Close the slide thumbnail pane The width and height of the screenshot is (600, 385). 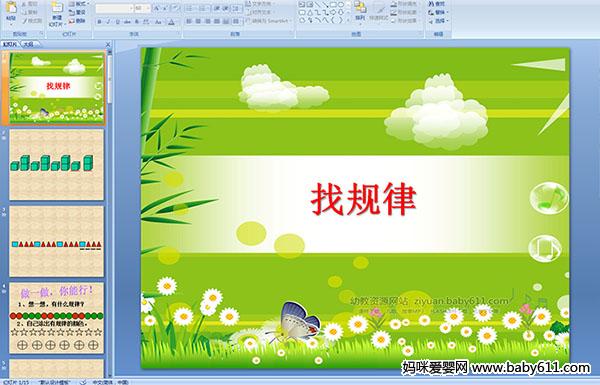[x=108, y=45]
